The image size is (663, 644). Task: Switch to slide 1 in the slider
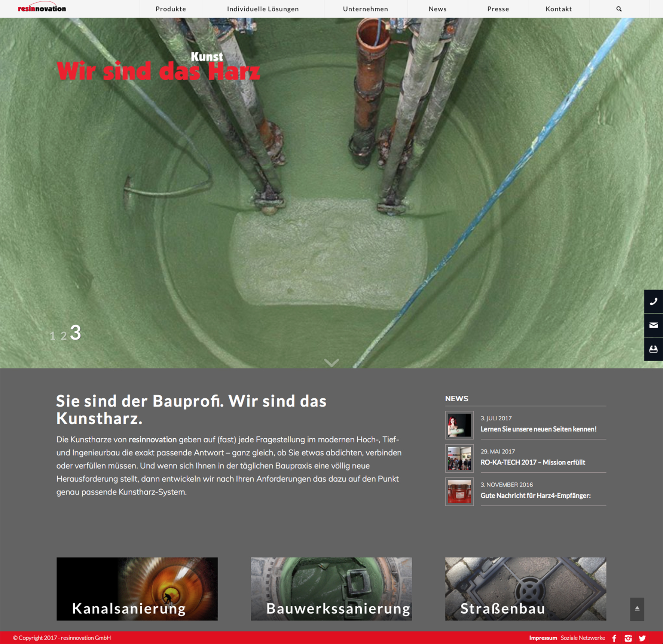pos(53,336)
